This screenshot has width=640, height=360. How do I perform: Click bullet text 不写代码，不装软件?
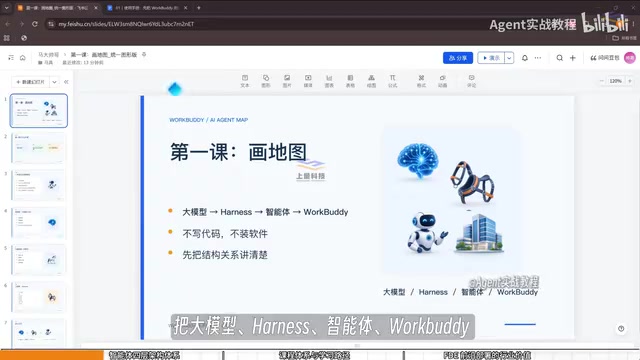click(x=225, y=234)
